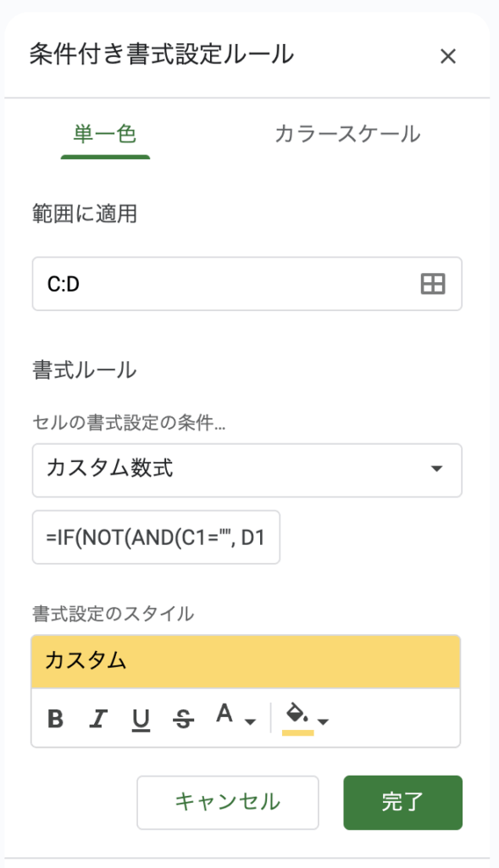499x868 pixels.
Task: Click the arrow beside カスタム数式
Action: [436, 469]
